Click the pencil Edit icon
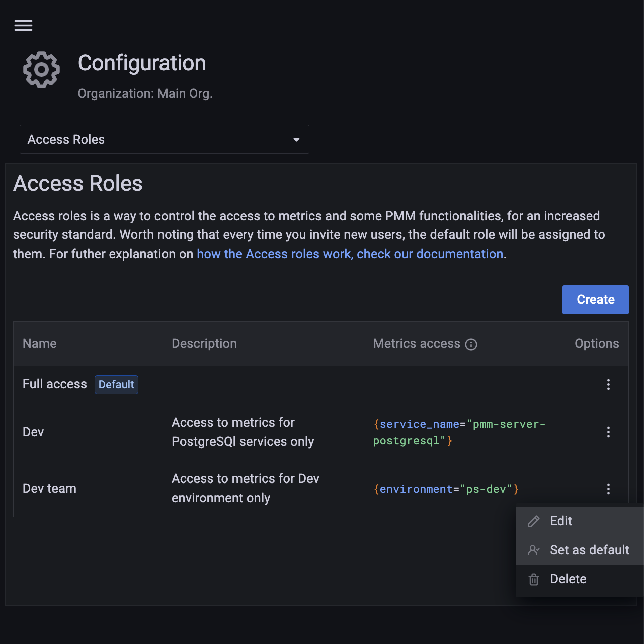Viewport: 644px width, 644px height. (x=534, y=521)
